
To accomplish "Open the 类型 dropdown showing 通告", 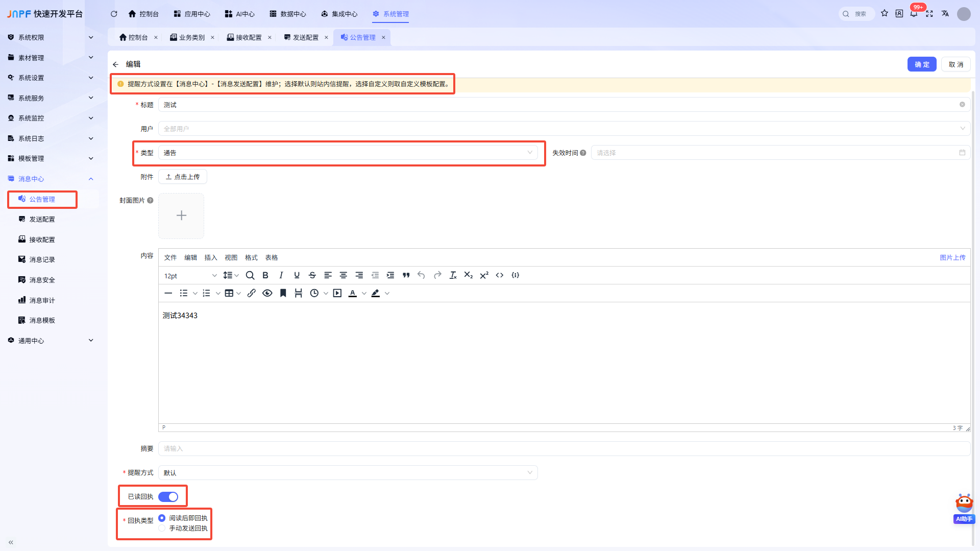I will click(348, 153).
